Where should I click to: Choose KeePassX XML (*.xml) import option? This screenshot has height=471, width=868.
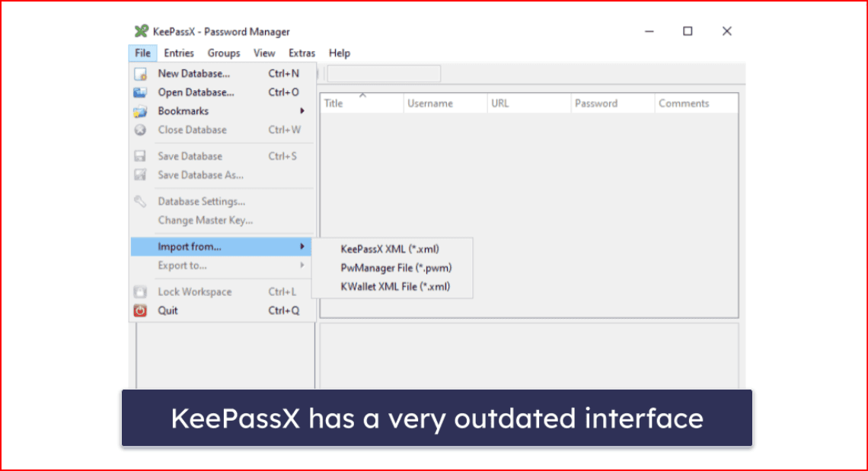[390, 249]
